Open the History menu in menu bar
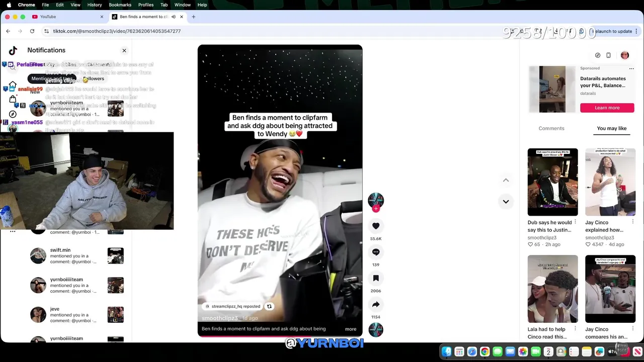644x362 pixels. (95, 5)
